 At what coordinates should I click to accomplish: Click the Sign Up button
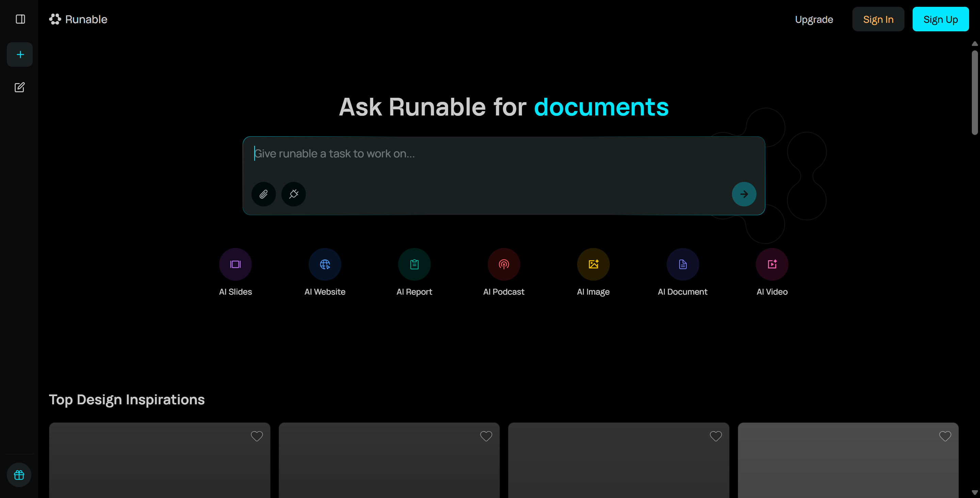941,19
